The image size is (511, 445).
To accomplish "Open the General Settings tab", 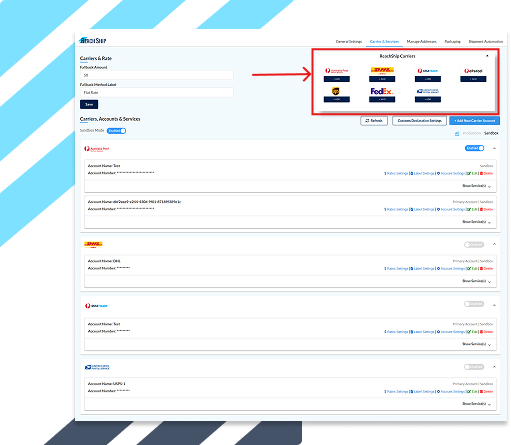I will [x=349, y=42].
